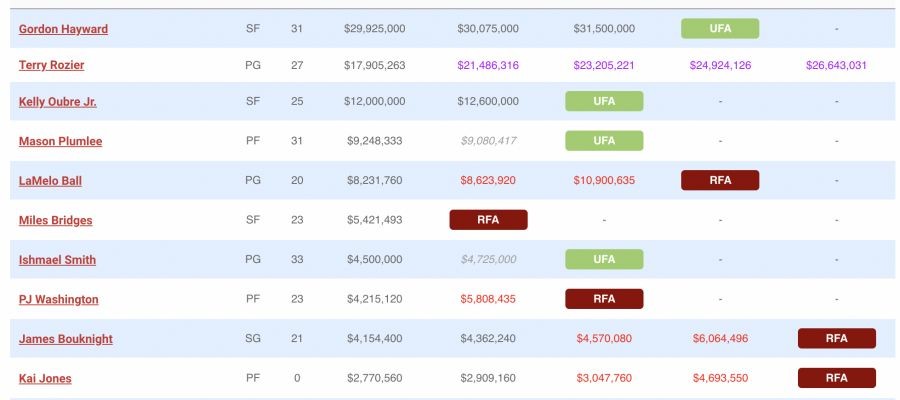Open James Bouknight's player page
Viewport: 900px width, 400px height.
pyautogui.click(x=65, y=339)
